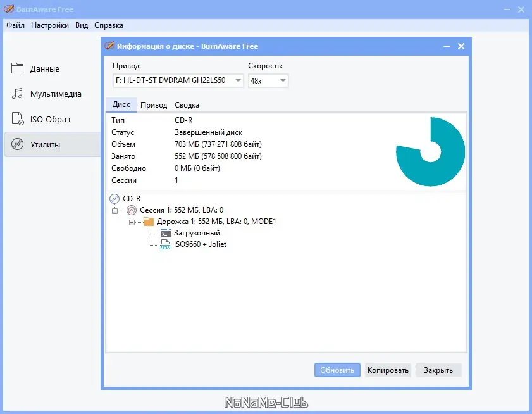The width and height of the screenshot is (532, 414).
Task: Click the Объем field label
Action: pos(123,144)
